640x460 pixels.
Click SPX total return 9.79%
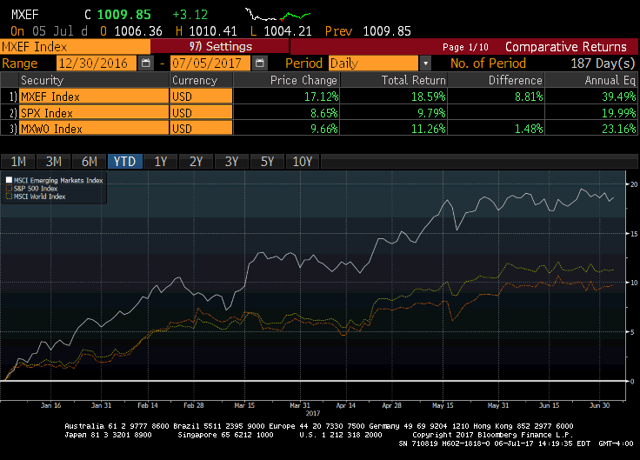431,113
